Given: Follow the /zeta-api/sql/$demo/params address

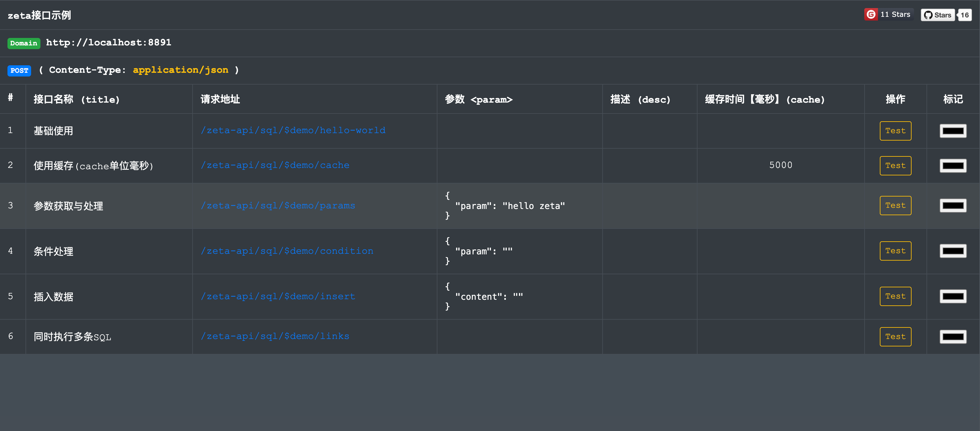Looking at the screenshot, I should pos(278,206).
